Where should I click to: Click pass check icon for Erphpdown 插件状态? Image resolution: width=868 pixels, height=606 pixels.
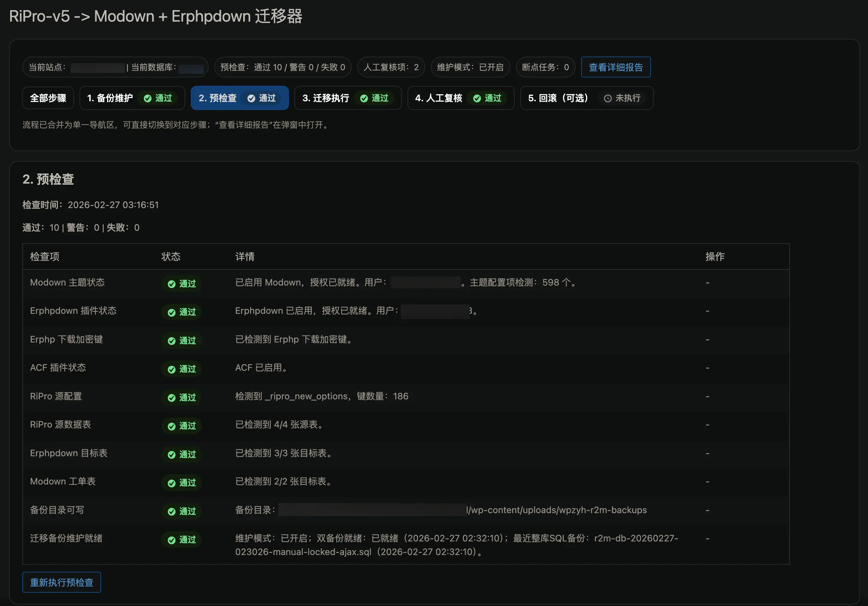pos(172,312)
